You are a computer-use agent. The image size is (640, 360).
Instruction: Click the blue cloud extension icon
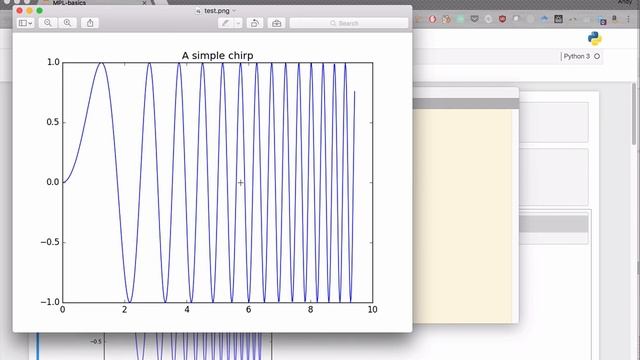(x=544, y=19)
